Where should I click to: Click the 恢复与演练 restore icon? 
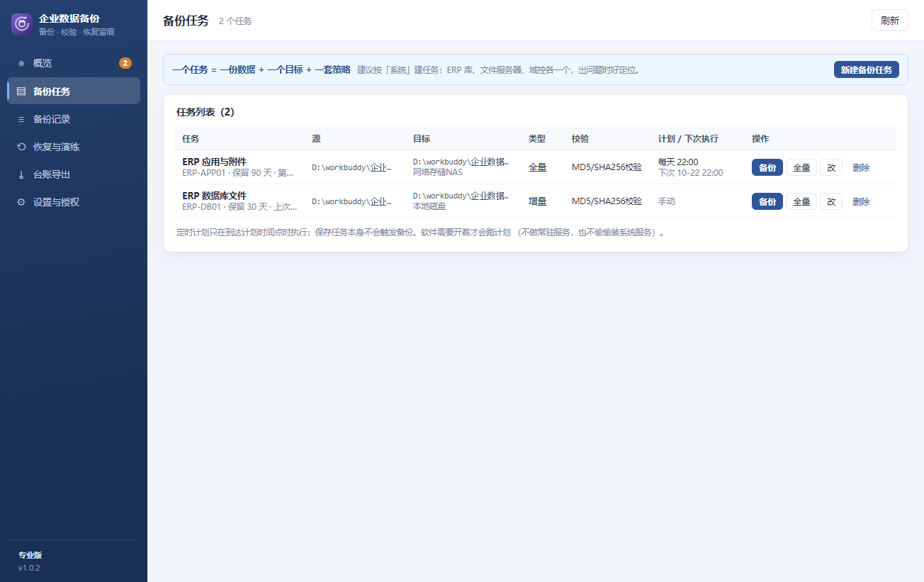point(21,147)
